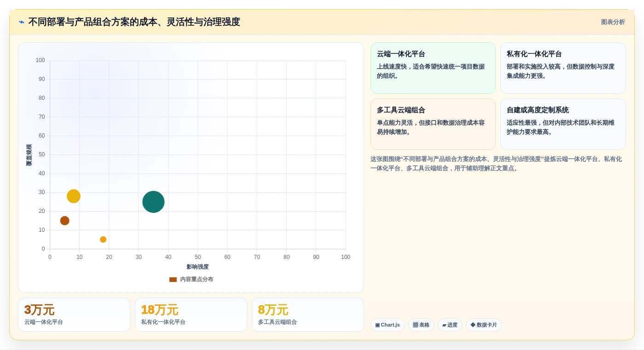This screenshot has width=644, height=350.
Task: Open the 多工具云端组合 description card
Action: pos(433,124)
